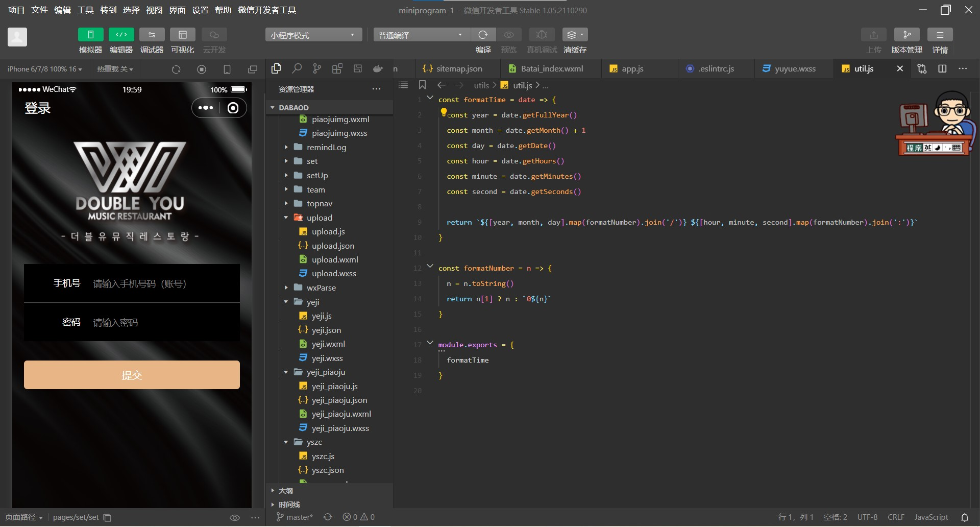The image size is (980, 527).
Task: Click the real device debugging icon
Action: 542,35
